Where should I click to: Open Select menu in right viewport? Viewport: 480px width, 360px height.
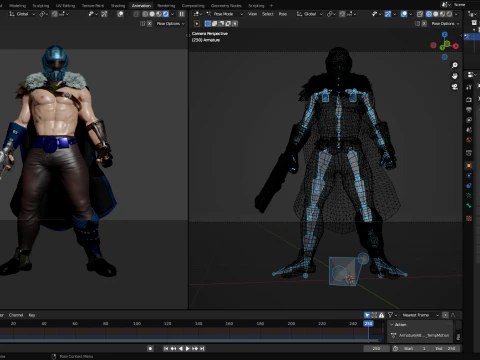point(268,14)
